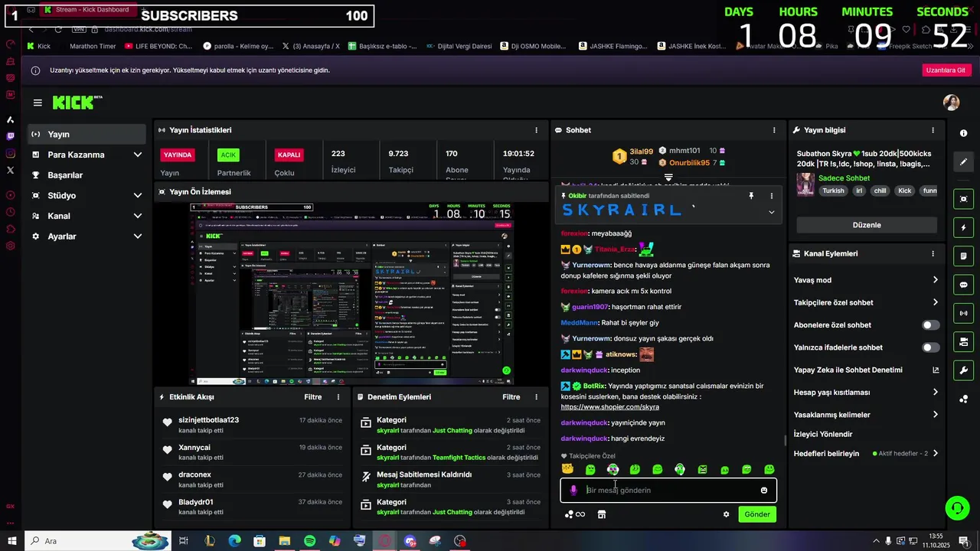980x551 pixels.
Task: Open Yapay Zeka ile Sohbet Denetimi
Action: pyautogui.click(x=866, y=370)
